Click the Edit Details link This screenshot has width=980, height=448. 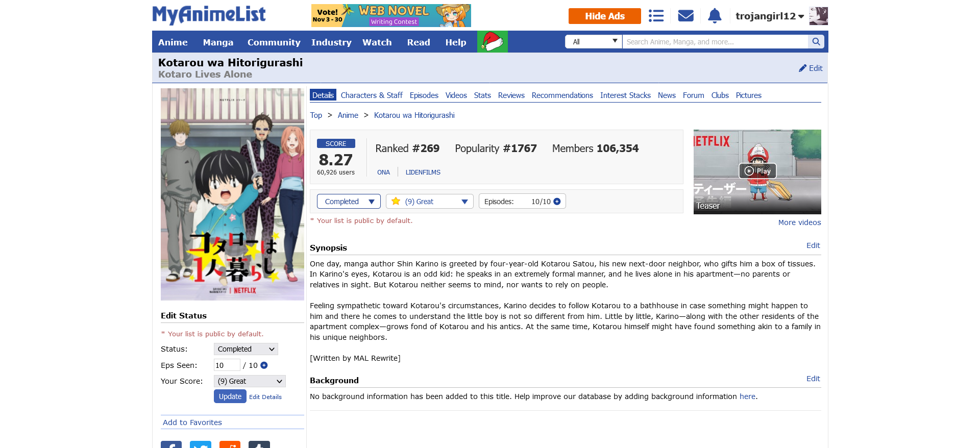tap(265, 397)
